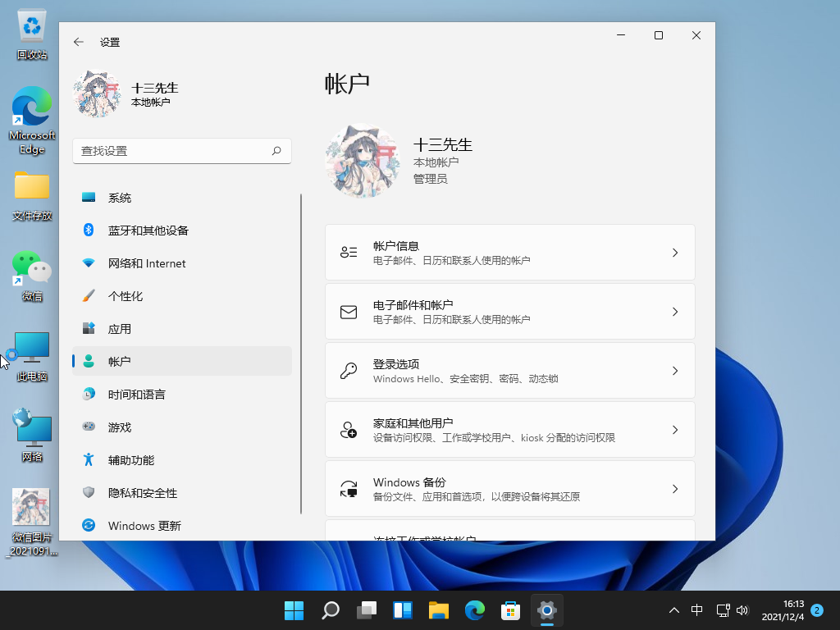840x630 pixels.
Task: Click the 查找设置 search box
Action: [x=182, y=151]
